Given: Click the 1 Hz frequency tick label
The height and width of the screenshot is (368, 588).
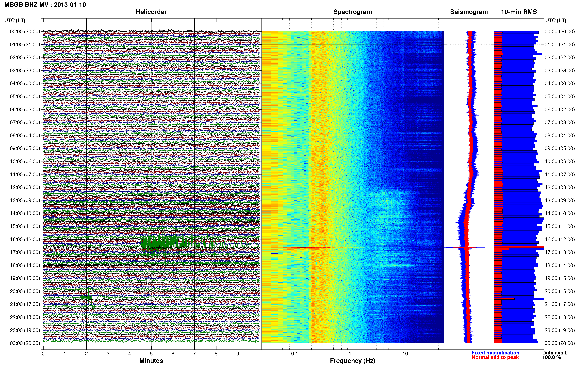Looking at the screenshot, I should pos(350,354).
